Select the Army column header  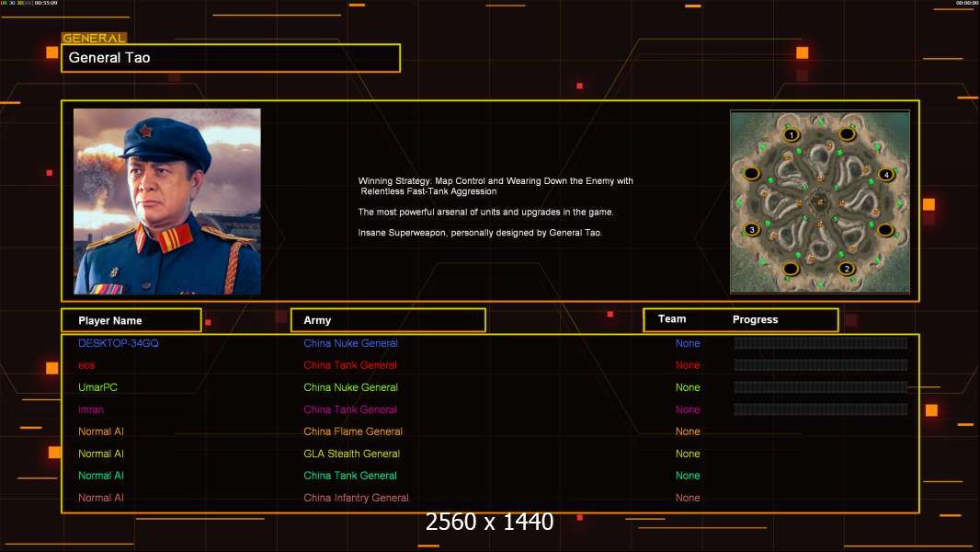click(x=388, y=320)
